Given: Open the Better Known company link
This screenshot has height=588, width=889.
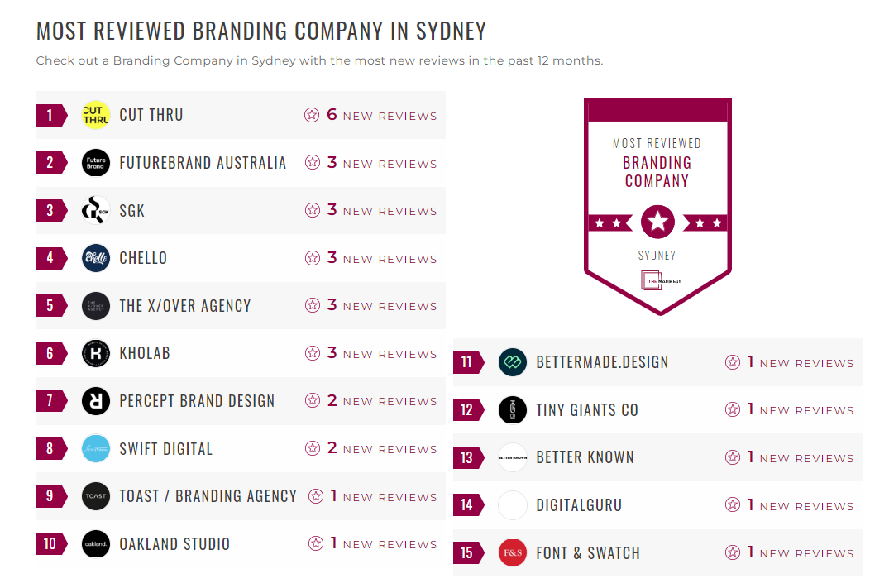Looking at the screenshot, I should (x=585, y=457).
